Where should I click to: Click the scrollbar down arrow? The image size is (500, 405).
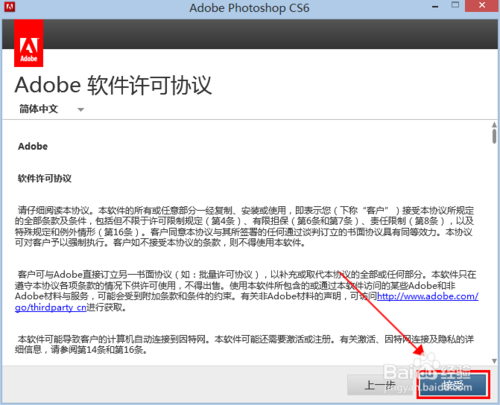pyautogui.click(x=494, y=361)
